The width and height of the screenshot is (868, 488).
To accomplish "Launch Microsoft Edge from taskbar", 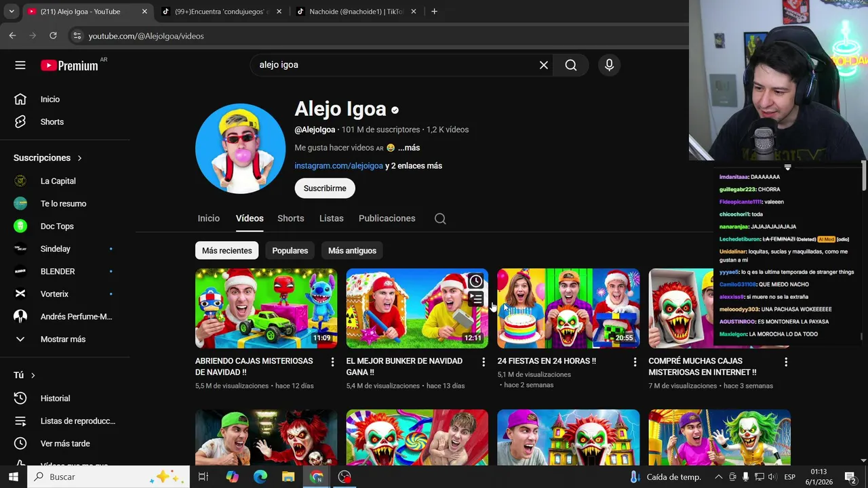I will [x=260, y=476].
